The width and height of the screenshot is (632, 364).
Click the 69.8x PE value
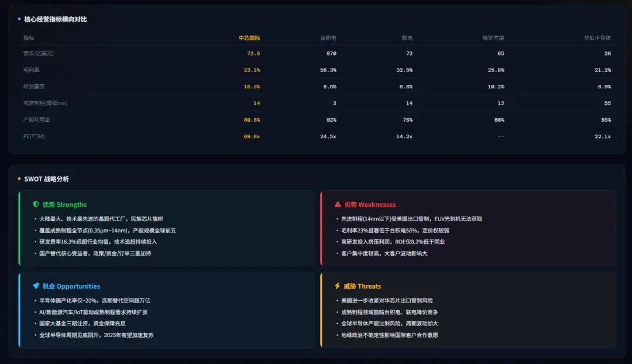(x=252, y=136)
